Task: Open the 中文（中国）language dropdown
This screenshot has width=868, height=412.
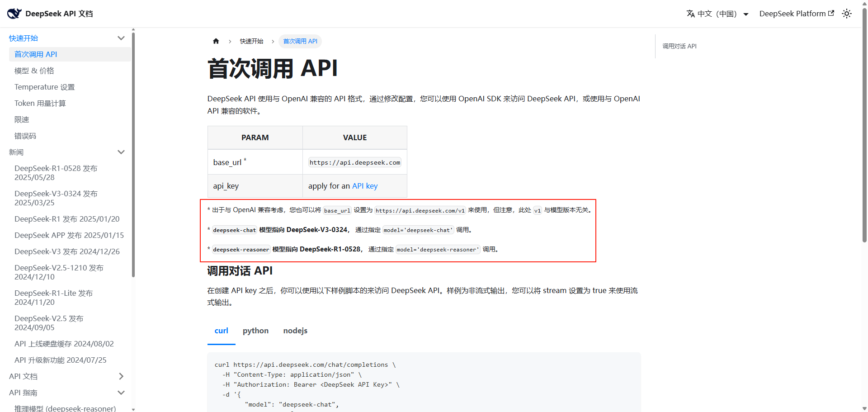Action: pyautogui.click(x=717, y=14)
